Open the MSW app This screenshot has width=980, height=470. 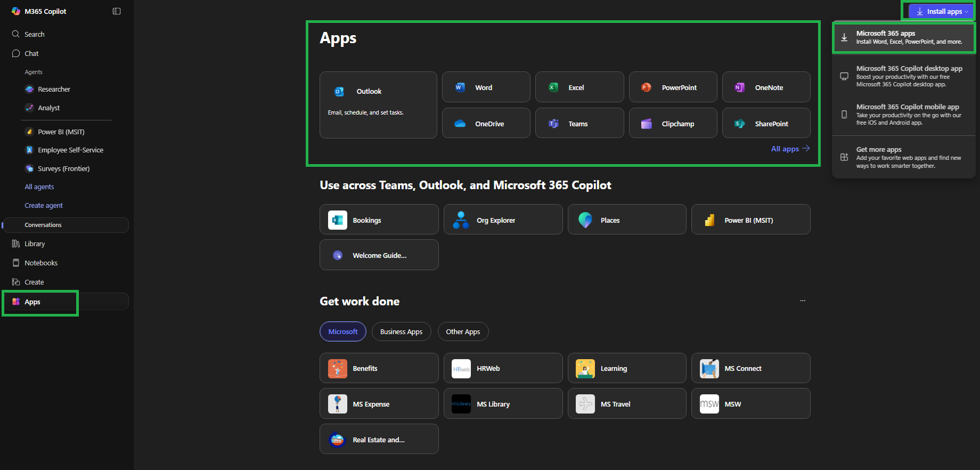click(x=751, y=403)
